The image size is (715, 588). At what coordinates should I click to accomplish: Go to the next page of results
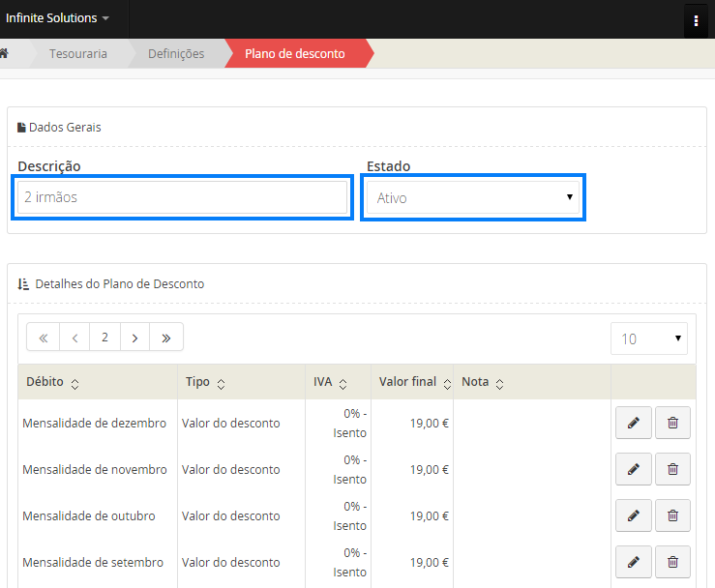click(x=134, y=338)
